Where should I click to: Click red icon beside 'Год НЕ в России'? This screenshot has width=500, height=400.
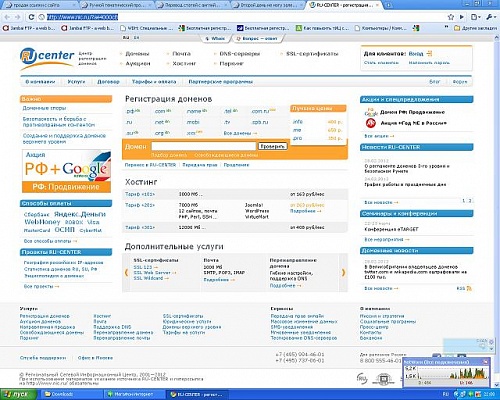(x=371, y=123)
